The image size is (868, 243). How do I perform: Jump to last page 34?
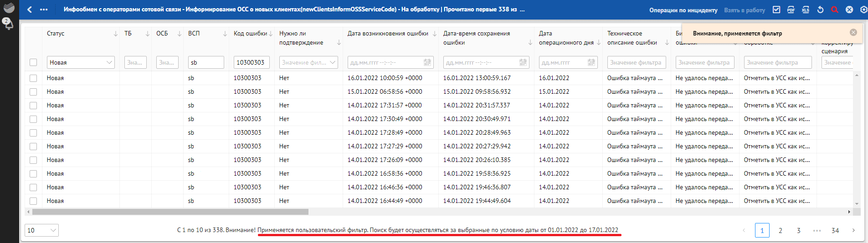pyautogui.click(x=835, y=230)
